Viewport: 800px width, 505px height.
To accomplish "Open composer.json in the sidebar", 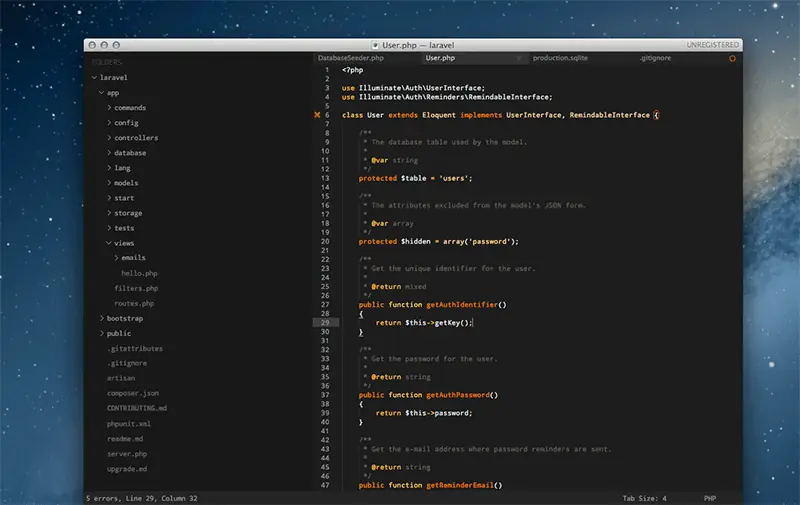I will tap(133, 393).
